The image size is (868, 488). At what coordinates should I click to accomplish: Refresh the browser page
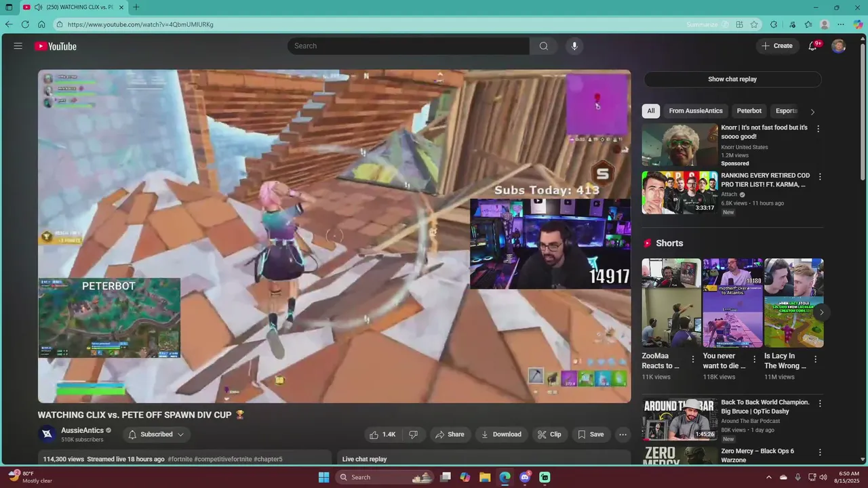[25, 24]
